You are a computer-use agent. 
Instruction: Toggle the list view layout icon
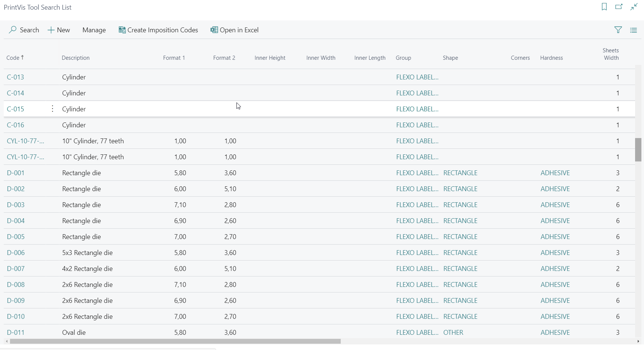point(633,30)
